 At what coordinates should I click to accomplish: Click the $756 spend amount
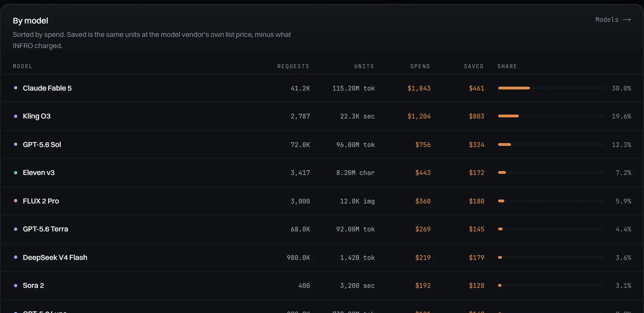click(423, 145)
